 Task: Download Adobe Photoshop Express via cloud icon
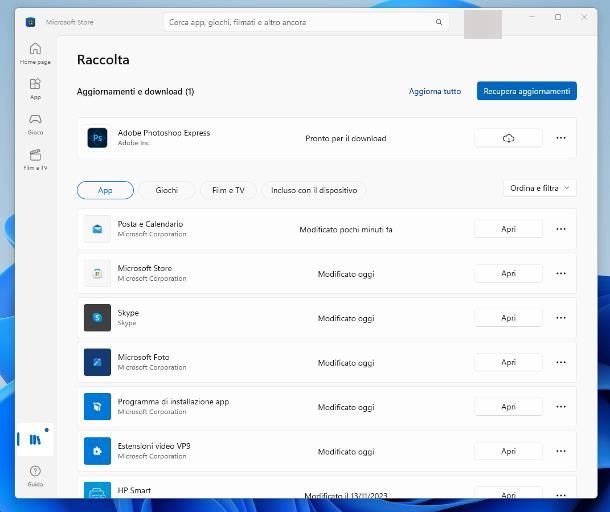click(x=508, y=138)
